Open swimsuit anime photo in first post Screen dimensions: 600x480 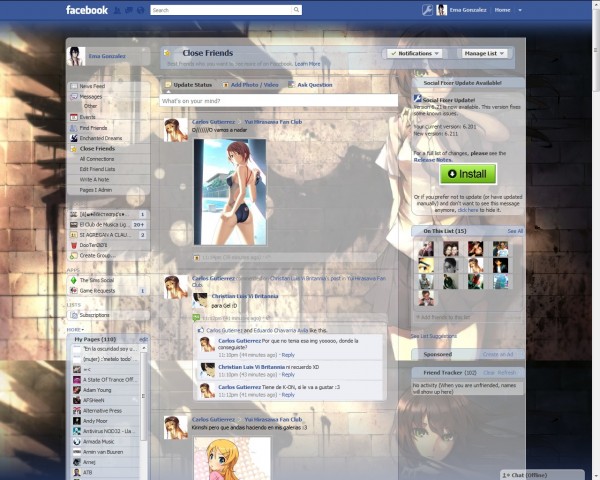click(x=230, y=192)
